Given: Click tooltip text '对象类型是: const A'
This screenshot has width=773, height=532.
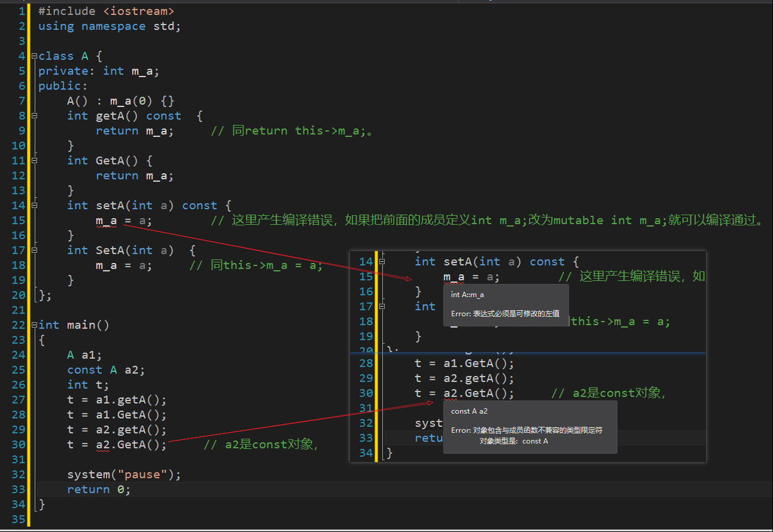Looking at the screenshot, I should pos(514,441).
